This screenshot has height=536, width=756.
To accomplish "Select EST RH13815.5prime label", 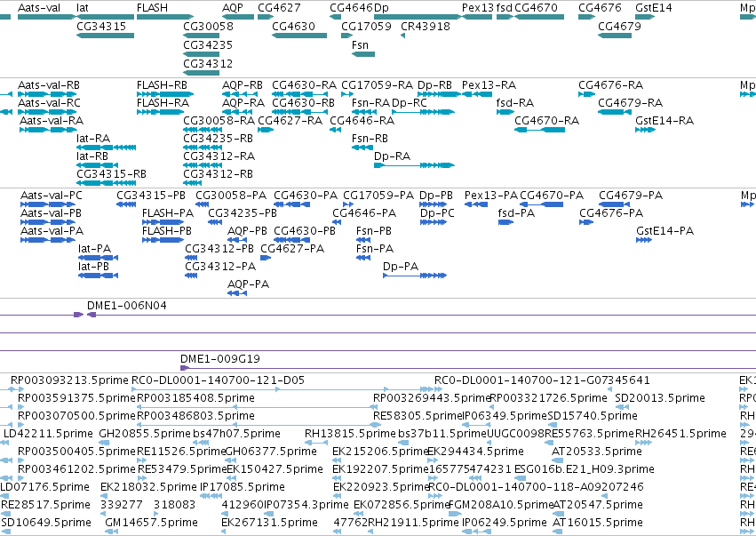I will pyautogui.click(x=351, y=434).
